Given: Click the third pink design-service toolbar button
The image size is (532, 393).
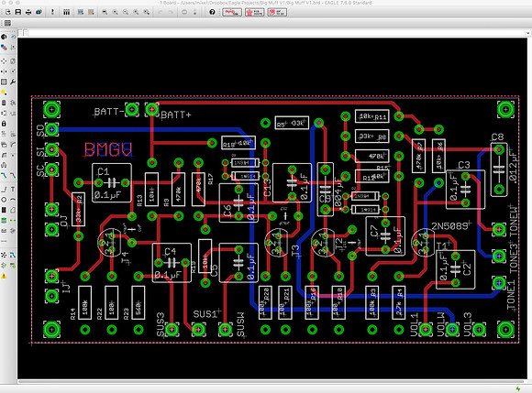Looking at the screenshot, I should (x=277, y=12).
